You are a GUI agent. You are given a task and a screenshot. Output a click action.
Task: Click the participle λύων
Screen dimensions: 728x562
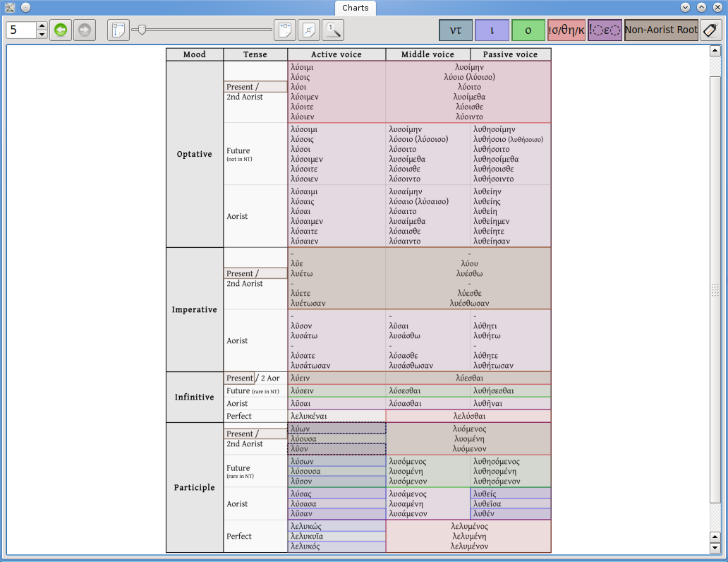300,429
